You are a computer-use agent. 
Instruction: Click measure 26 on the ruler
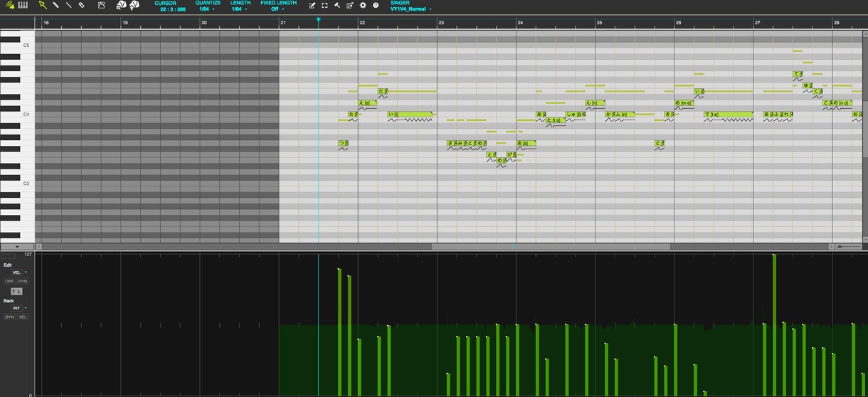[679, 23]
